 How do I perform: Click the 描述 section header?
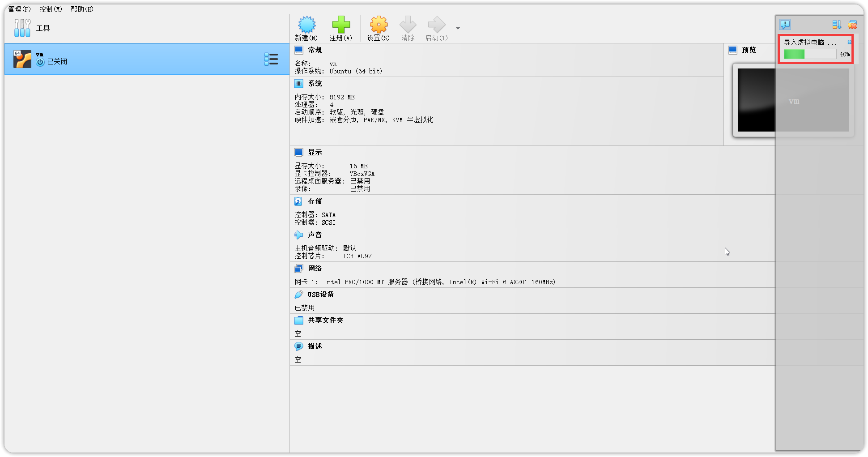[x=315, y=346]
